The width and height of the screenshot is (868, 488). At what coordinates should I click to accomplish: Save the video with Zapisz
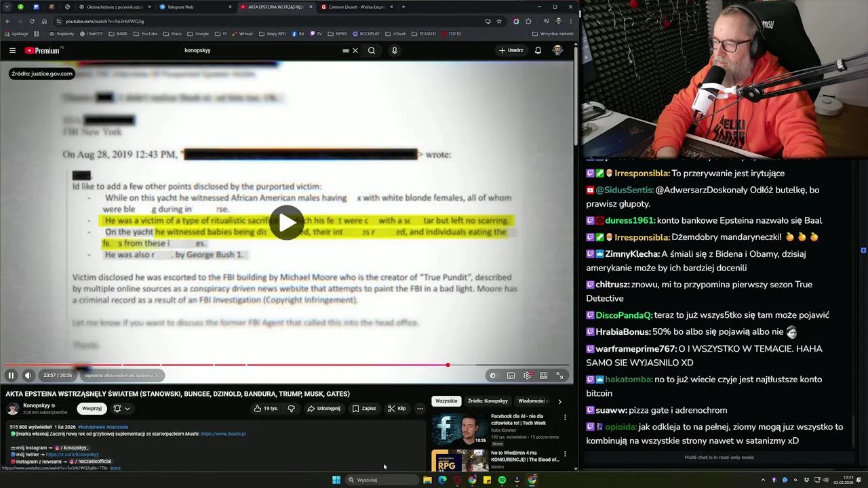point(364,409)
